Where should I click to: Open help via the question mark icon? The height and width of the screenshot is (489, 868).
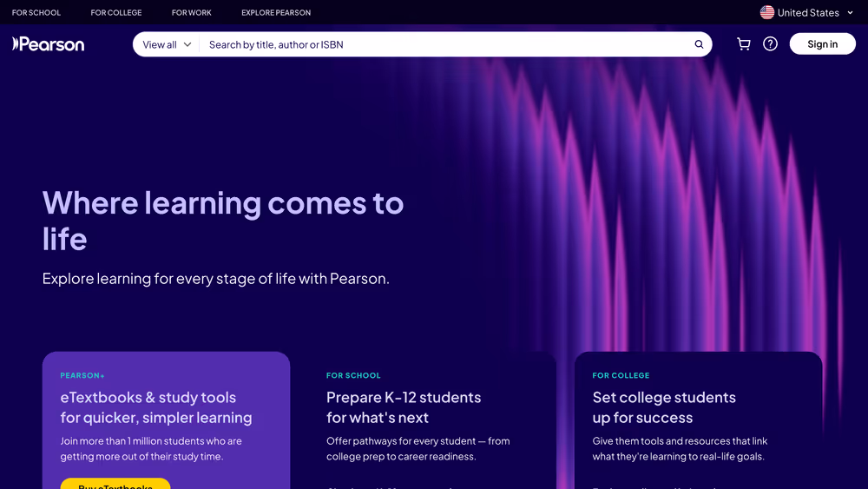[x=770, y=44]
